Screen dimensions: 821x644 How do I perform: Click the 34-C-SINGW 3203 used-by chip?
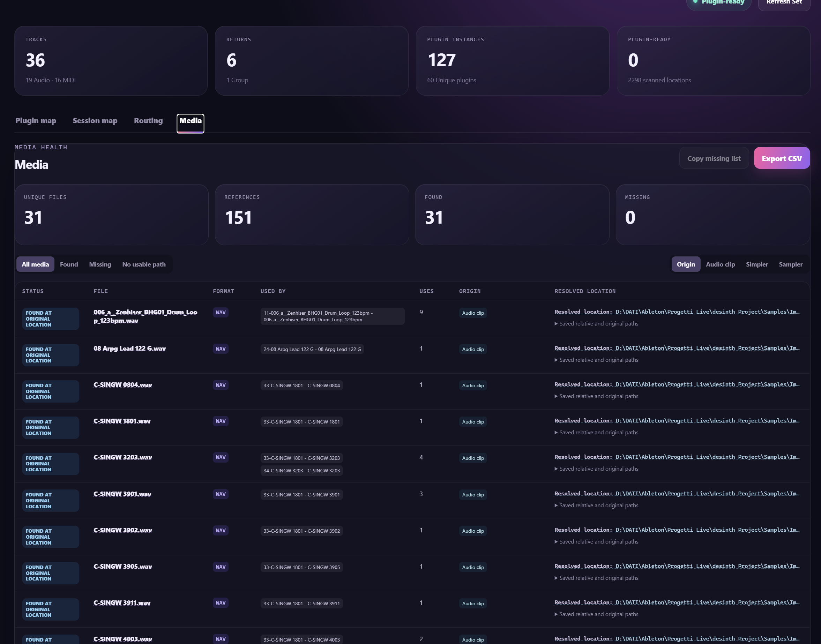tap(301, 470)
